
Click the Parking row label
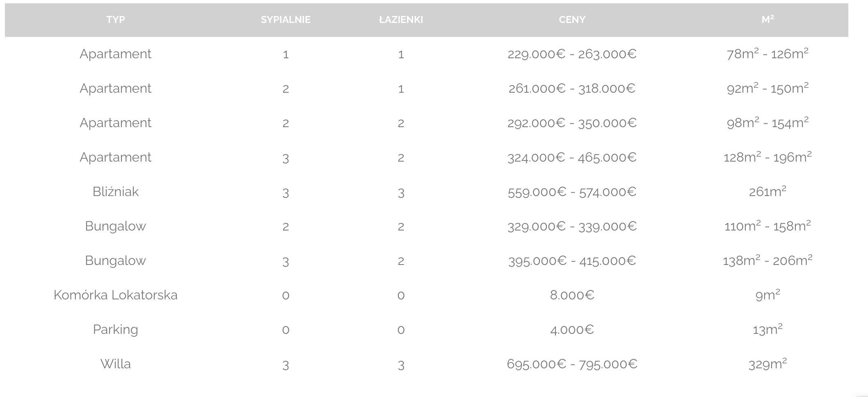click(x=116, y=330)
